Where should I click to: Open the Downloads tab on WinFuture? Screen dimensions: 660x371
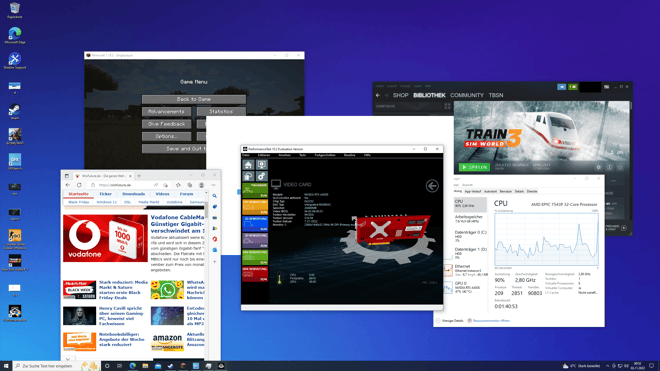click(x=133, y=194)
